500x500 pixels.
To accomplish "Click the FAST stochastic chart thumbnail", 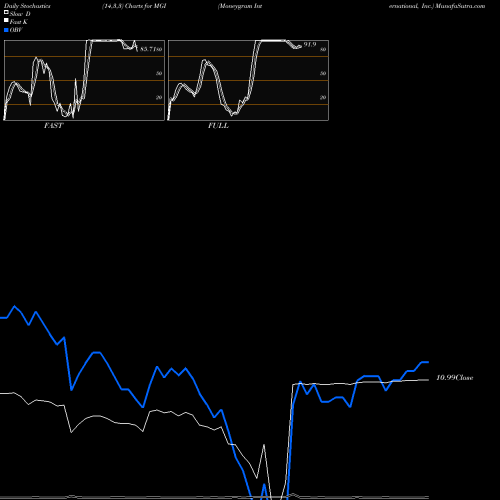I will 84,80.
